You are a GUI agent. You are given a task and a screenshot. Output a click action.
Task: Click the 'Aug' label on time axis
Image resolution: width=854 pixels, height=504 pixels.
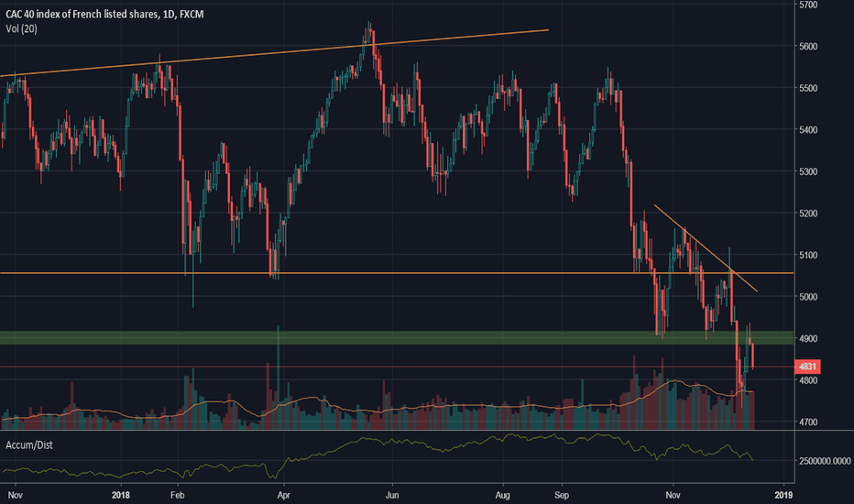click(503, 495)
